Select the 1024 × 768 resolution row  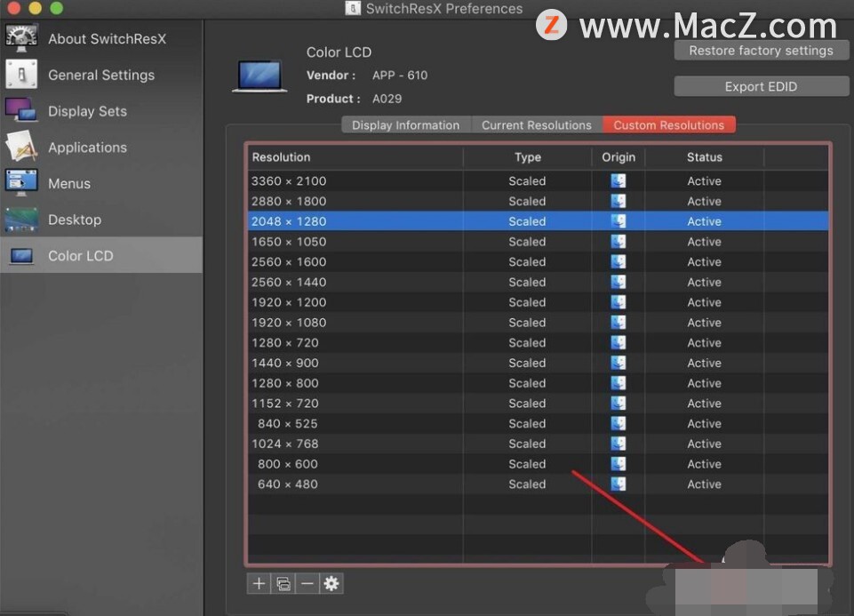pos(539,444)
